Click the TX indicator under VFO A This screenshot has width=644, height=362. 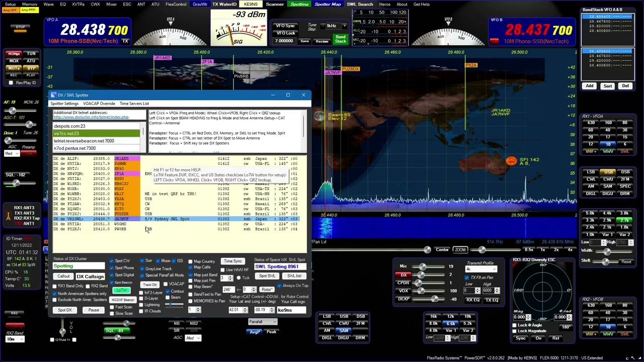[x=125, y=41]
